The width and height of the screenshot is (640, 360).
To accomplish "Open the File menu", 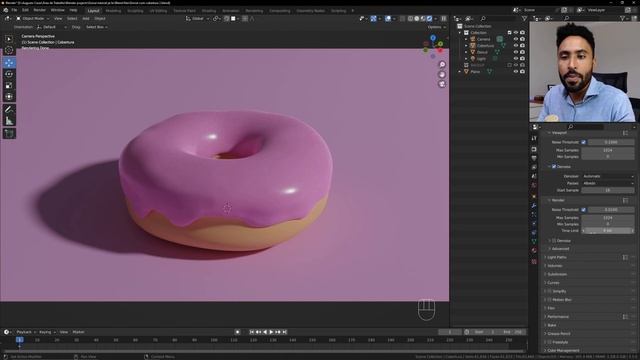I will point(14,10).
